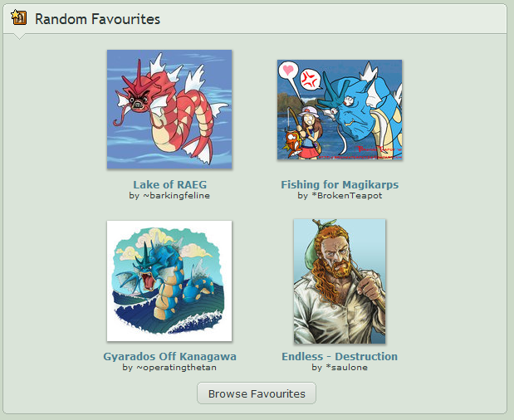Visit barkingfeline's profile link

179,196
